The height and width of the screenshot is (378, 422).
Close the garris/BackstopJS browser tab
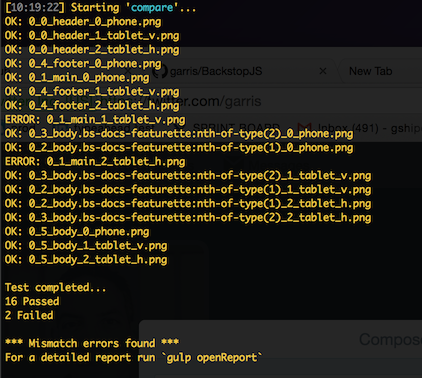coord(323,71)
